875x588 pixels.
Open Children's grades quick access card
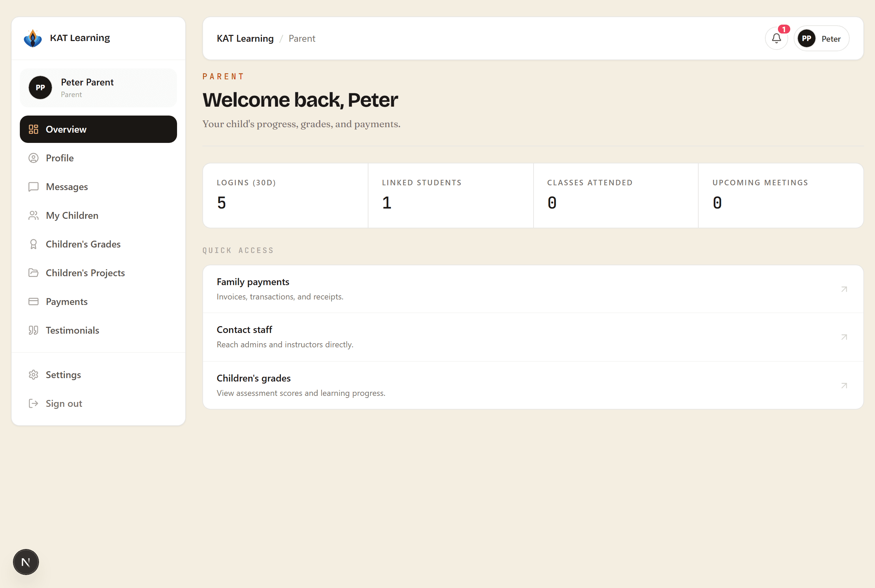tap(533, 385)
